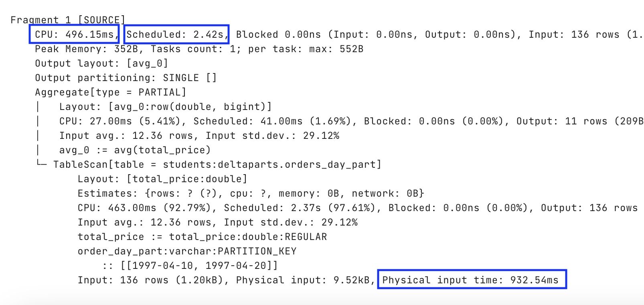Click the Layout: [avg_0:row(double, bigint)] line
Image resolution: width=644 pixels, height=305 pixels.
166,107
